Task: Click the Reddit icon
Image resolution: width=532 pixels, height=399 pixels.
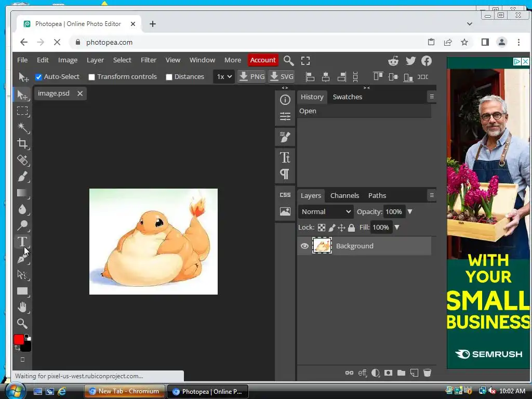Action: tap(393, 61)
